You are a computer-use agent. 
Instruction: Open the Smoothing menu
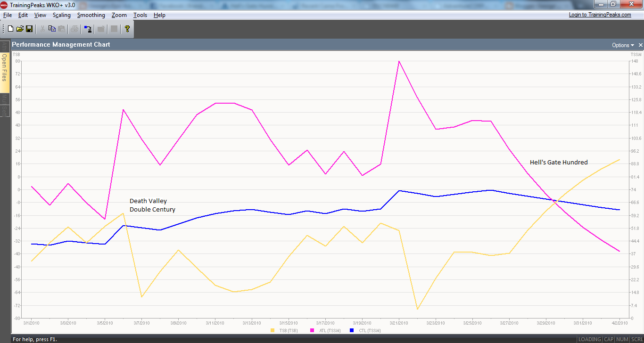(91, 15)
